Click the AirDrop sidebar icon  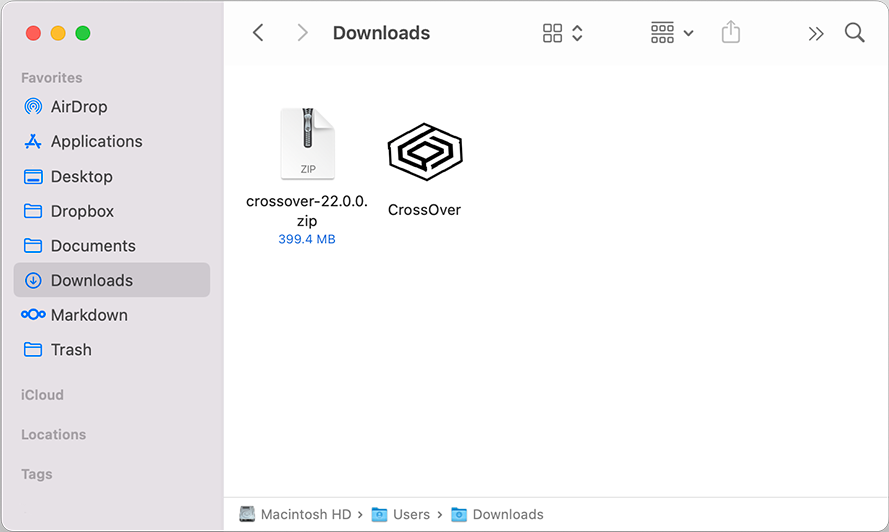(33, 107)
